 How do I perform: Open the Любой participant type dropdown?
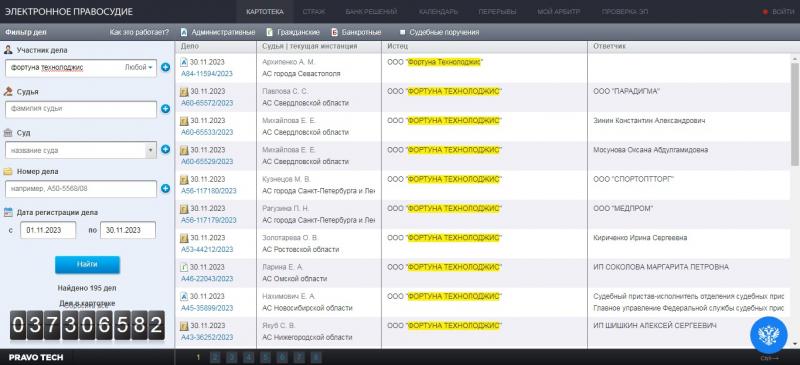(x=139, y=67)
